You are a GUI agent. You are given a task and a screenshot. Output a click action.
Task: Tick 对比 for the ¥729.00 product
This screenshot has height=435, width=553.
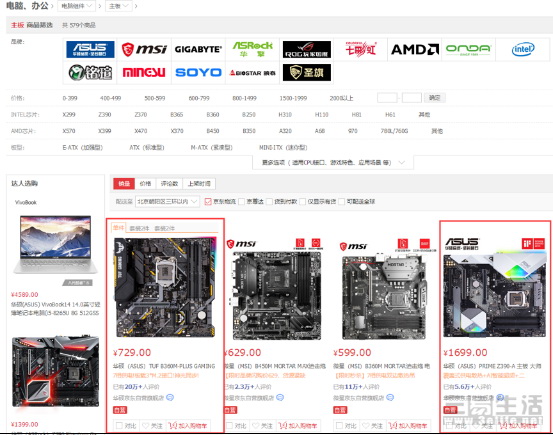tap(119, 425)
